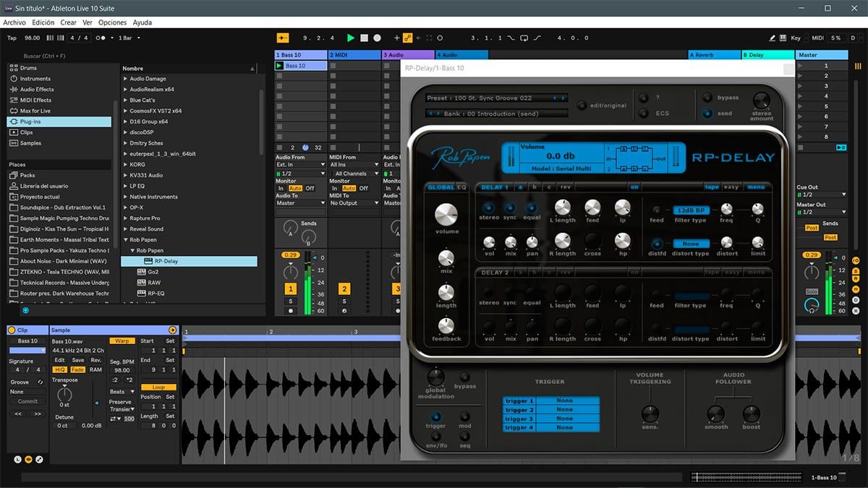Set track 1 Monitor to In
The height and width of the screenshot is (488, 868).
[x=281, y=188]
